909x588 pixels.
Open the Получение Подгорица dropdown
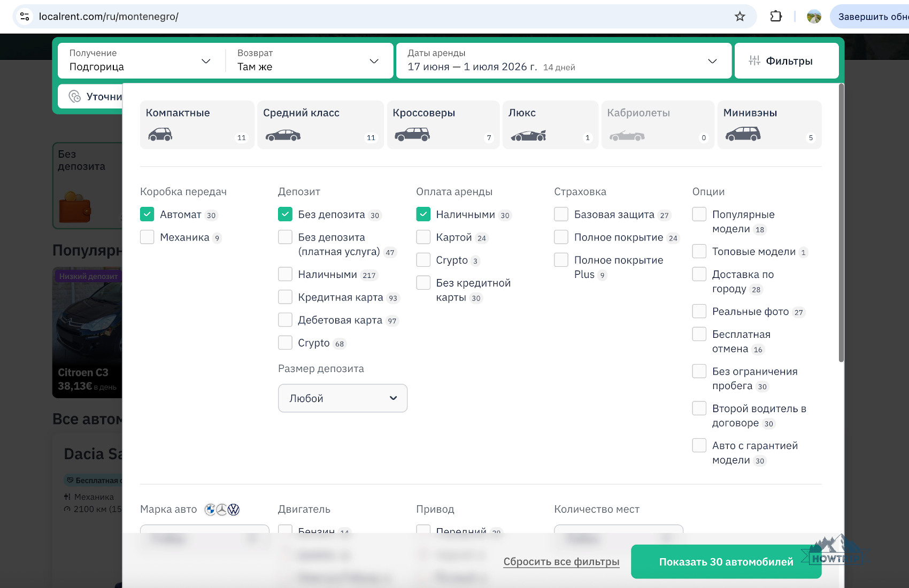tap(141, 60)
